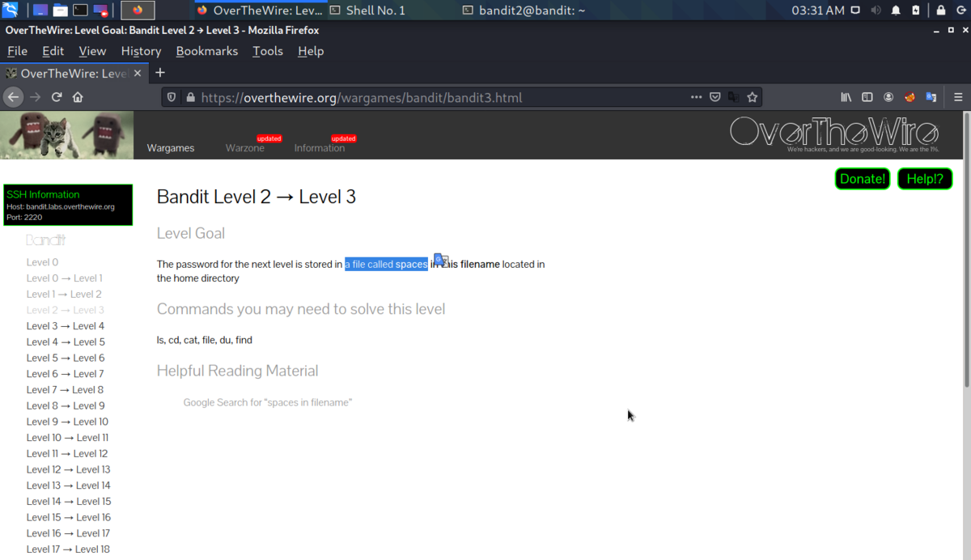Click the kitten and Domo header image
The width and height of the screenshot is (971, 560).
(x=66, y=135)
